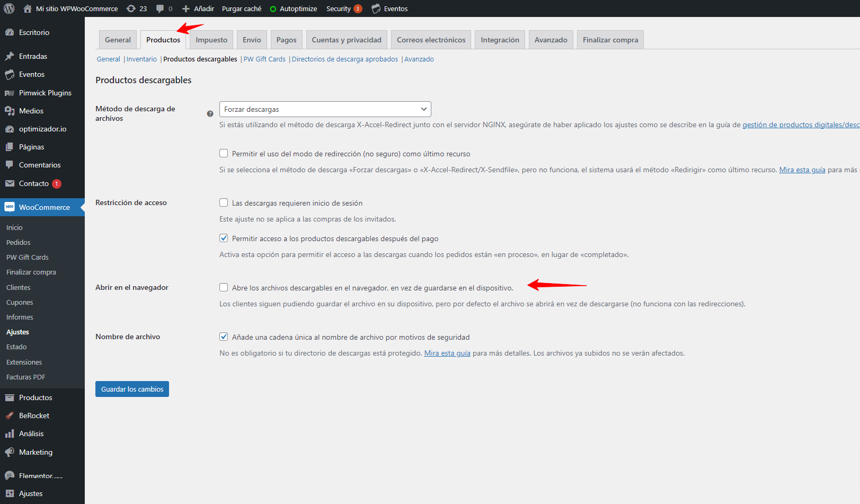Open Informes in WooCommerce submenu
The height and width of the screenshot is (504, 860).
pos(20,317)
